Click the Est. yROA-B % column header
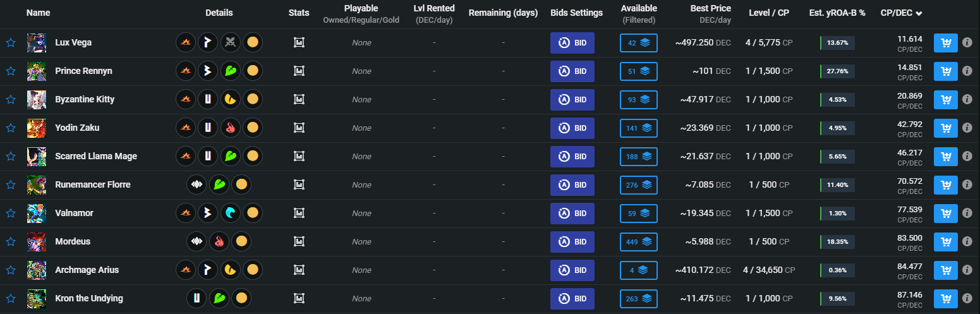 click(837, 13)
